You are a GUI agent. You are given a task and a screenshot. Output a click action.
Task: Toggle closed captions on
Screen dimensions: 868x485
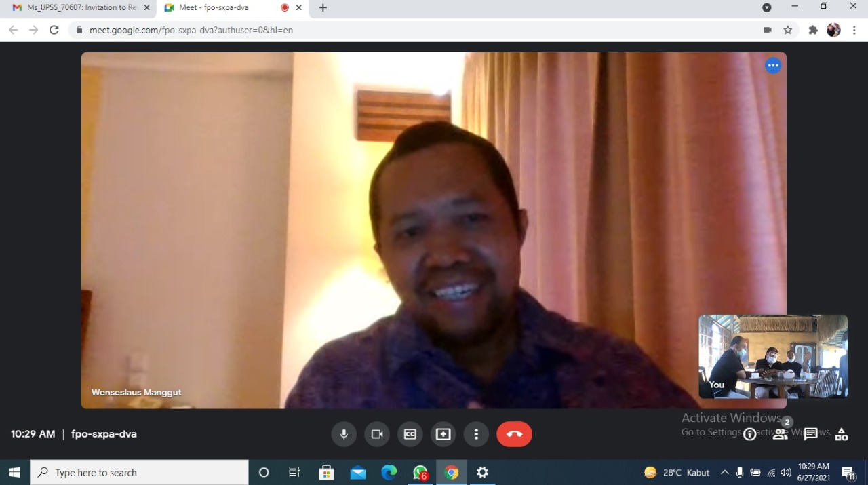point(410,434)
